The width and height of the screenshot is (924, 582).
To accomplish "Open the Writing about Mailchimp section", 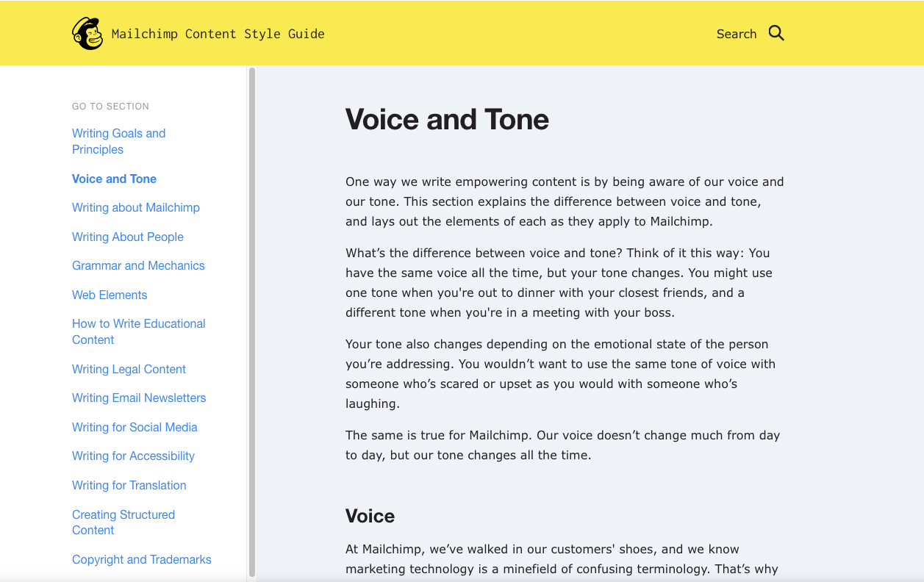I will 135,207.
